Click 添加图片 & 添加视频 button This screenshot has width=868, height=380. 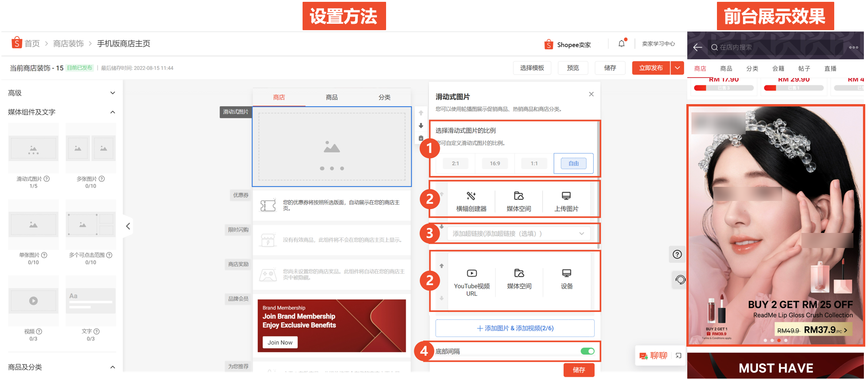click(515, 328)
